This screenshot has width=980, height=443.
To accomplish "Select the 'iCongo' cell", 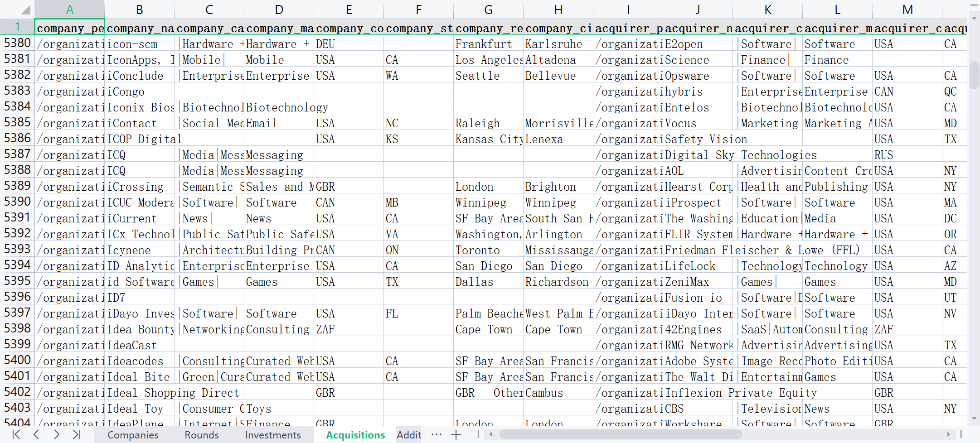I will tap(140, 91).
